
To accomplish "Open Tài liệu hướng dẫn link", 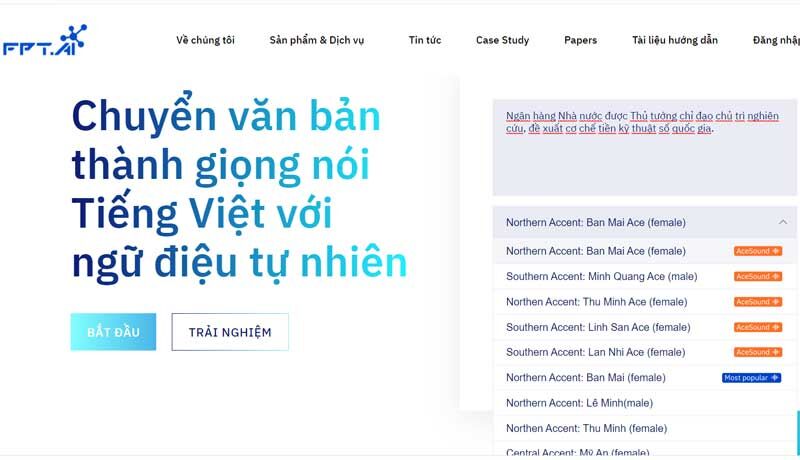I will point(675,40).
